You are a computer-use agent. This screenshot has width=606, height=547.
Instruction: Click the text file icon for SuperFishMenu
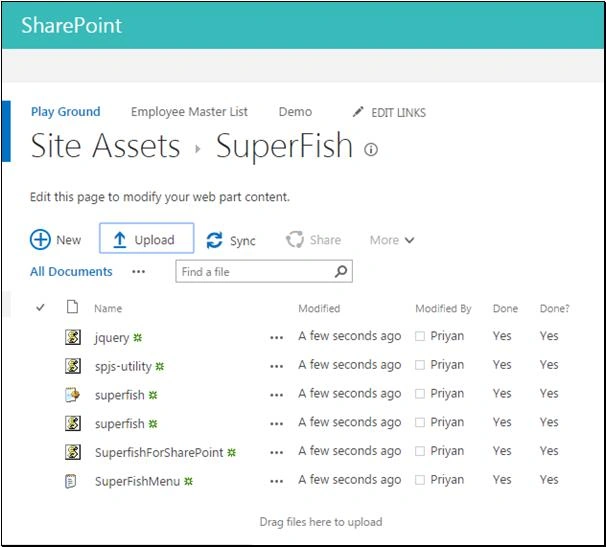70,481
